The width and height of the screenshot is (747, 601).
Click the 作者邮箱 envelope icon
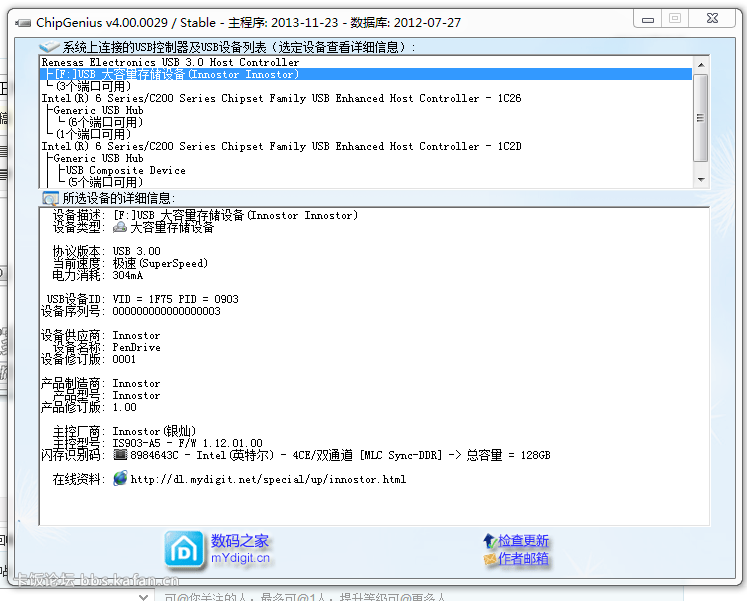tap(490, 558)
